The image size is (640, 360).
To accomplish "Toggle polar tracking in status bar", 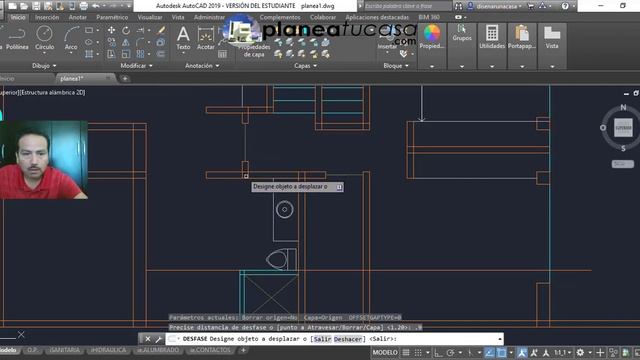I will 450,352.
